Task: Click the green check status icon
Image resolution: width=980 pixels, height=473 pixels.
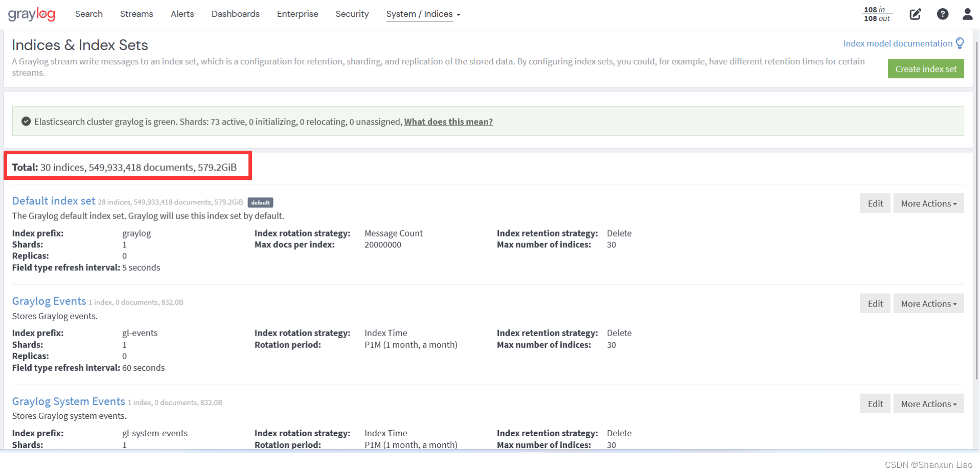Action: [x=26, y=122]
